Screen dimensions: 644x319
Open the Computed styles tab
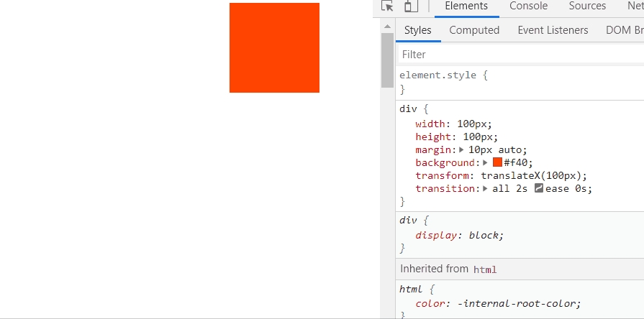click(474, 30)
